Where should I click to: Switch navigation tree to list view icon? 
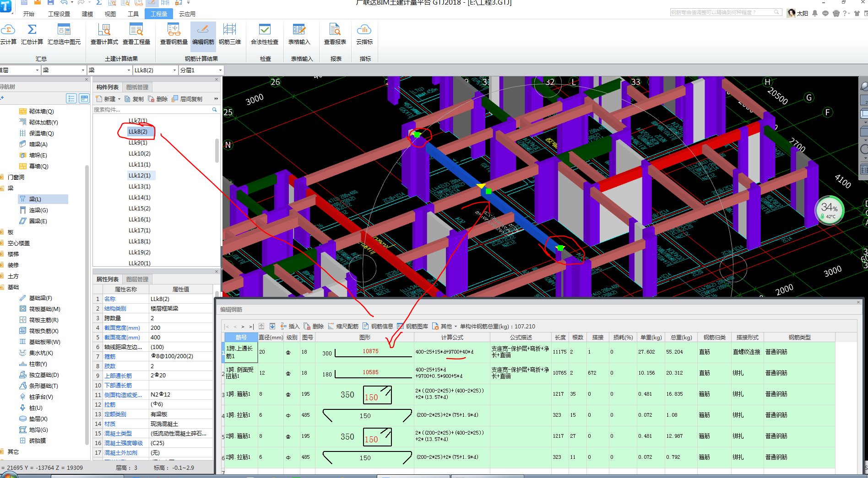tap(71, 98)
